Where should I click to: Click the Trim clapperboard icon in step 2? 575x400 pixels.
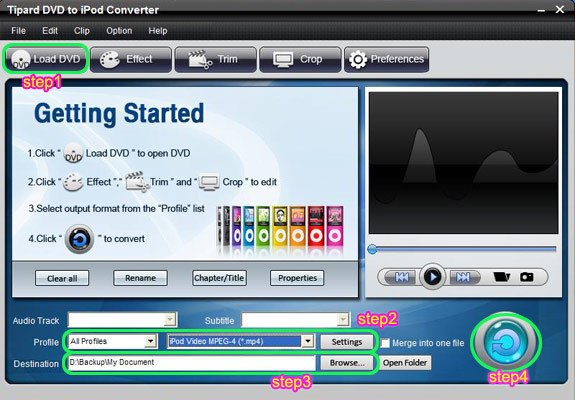137,181
